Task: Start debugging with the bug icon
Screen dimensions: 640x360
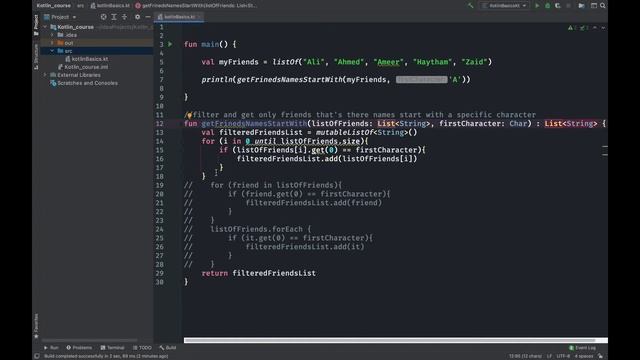Action: coord(548,6)
